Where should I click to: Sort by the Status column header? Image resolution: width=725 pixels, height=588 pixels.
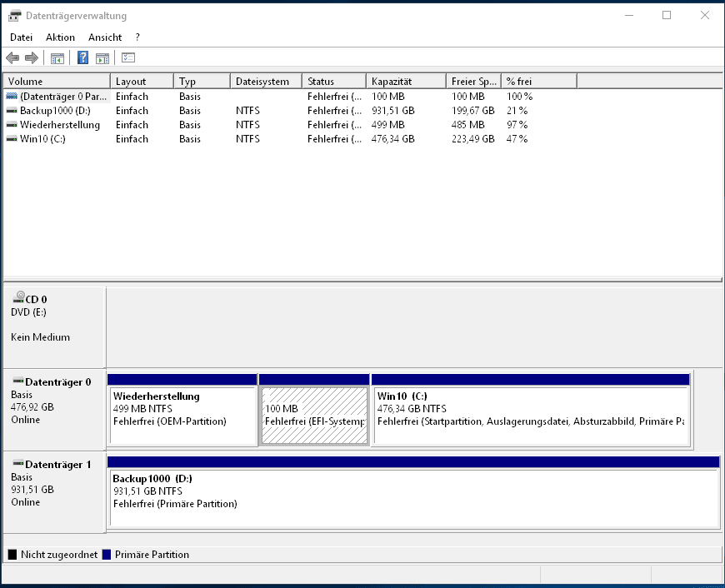click(334, 82)
